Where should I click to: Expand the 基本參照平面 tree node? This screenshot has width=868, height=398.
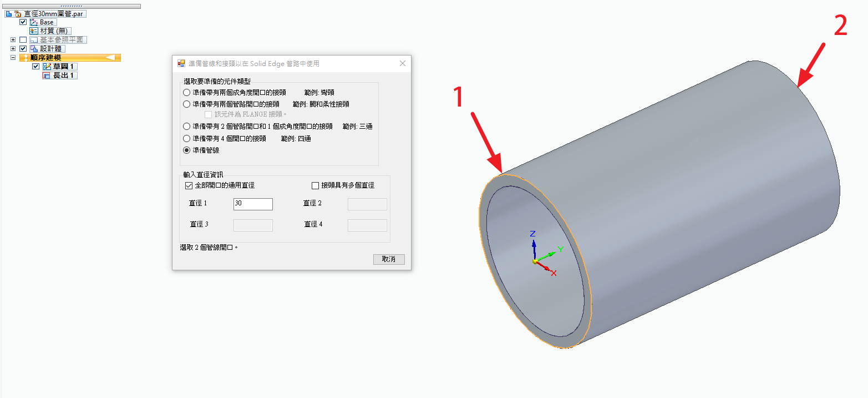click(x=13, y=40)
